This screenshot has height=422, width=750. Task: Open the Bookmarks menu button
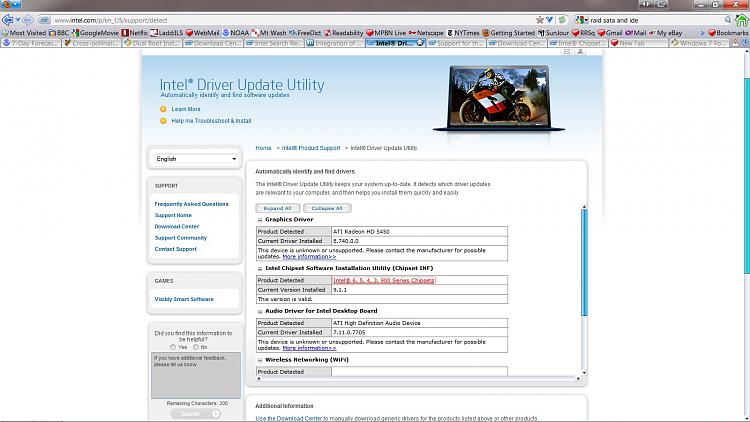tap(728, 33)
